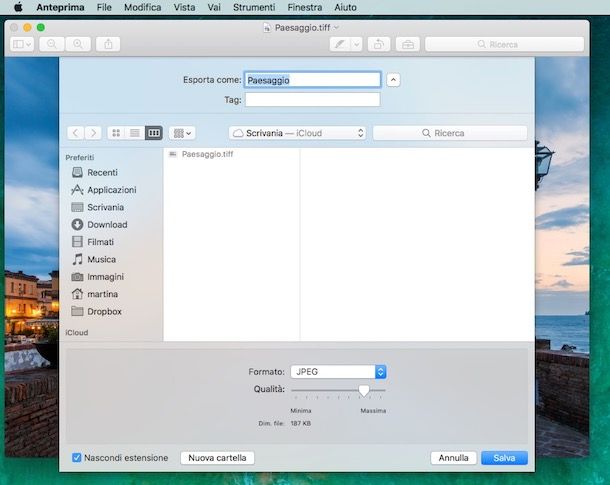This screenshot has width=610, height=485.
Task: Click the green fullscreen window button
Action: [41, 28]
